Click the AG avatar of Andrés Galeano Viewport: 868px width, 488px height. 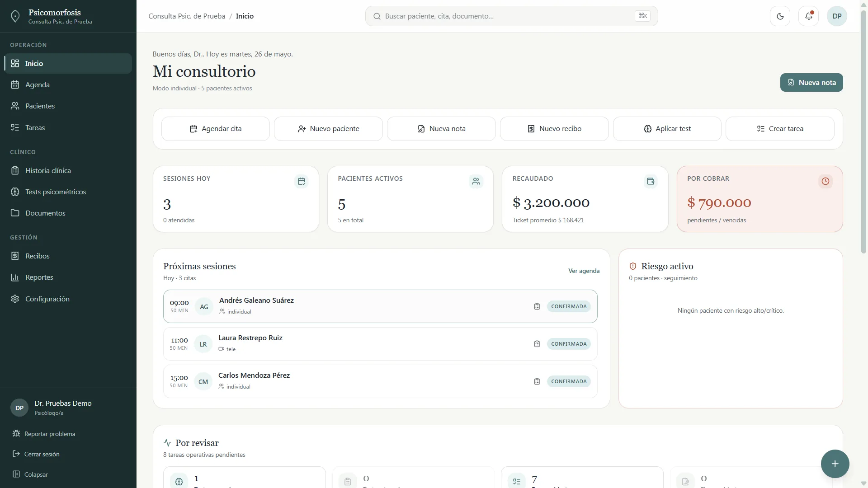[204, 307]
